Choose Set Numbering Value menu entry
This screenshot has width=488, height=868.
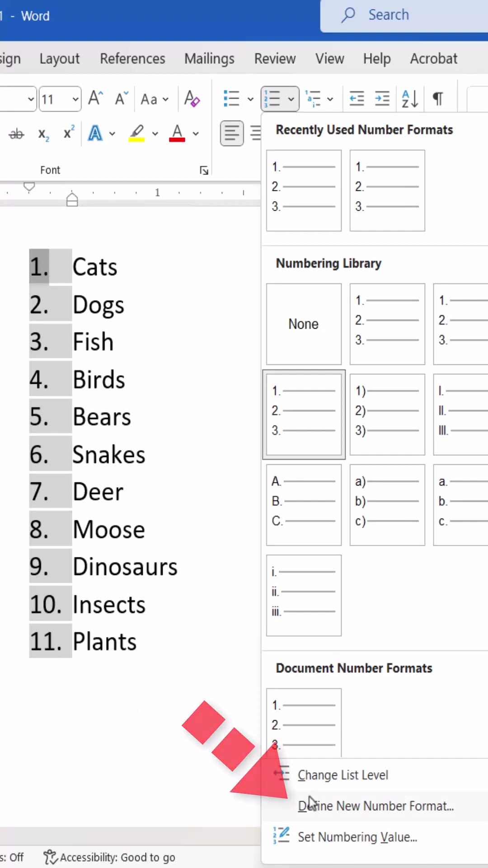(357, 837)
